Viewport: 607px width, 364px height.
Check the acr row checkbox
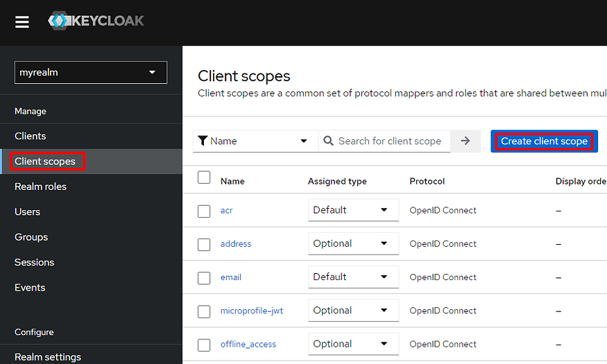[204, 211]
